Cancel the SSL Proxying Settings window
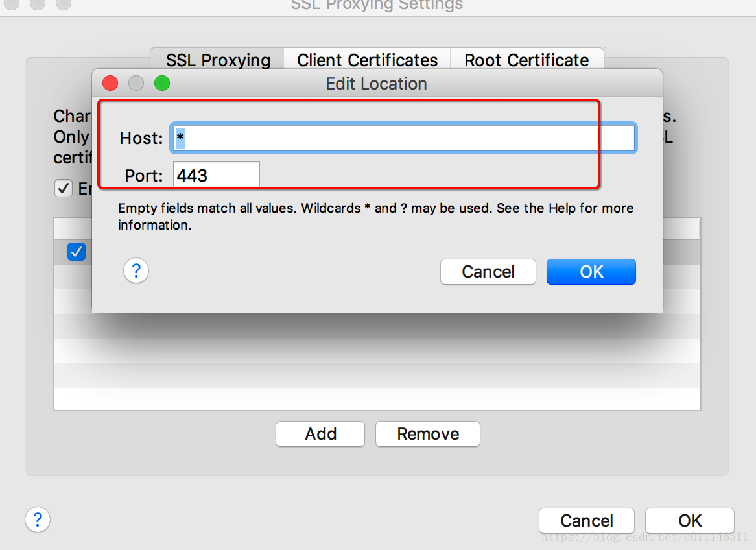This screenshot has height=550, width=756. [587, 521]
